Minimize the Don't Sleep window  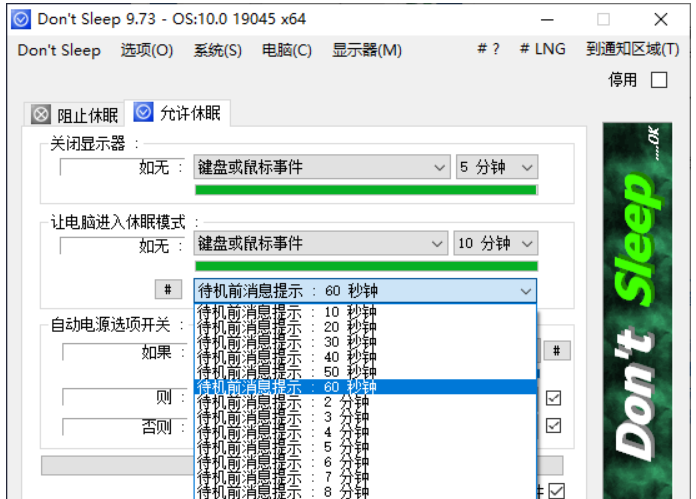tap(547, 20)
